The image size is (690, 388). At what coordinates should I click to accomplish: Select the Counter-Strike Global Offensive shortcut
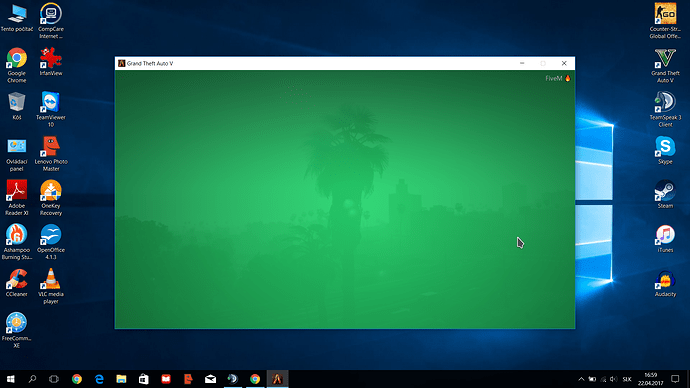click(665, 21)
